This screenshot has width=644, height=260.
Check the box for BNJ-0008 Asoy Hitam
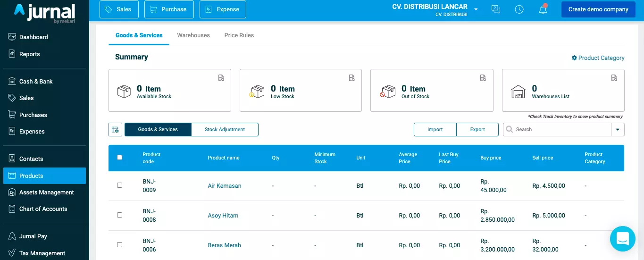[x=119, y=215]
